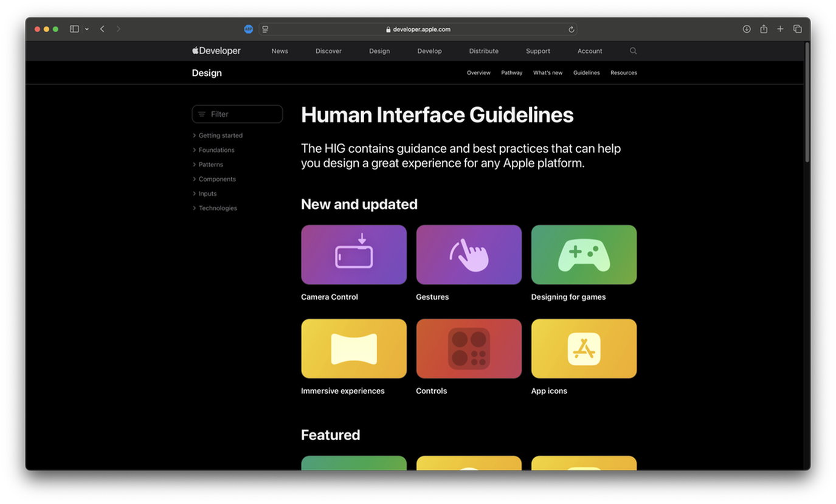The width and height of the screenshot is (836, 504).
Task: Open Safari sidebar toggle icon
Action: pos(74,29)
